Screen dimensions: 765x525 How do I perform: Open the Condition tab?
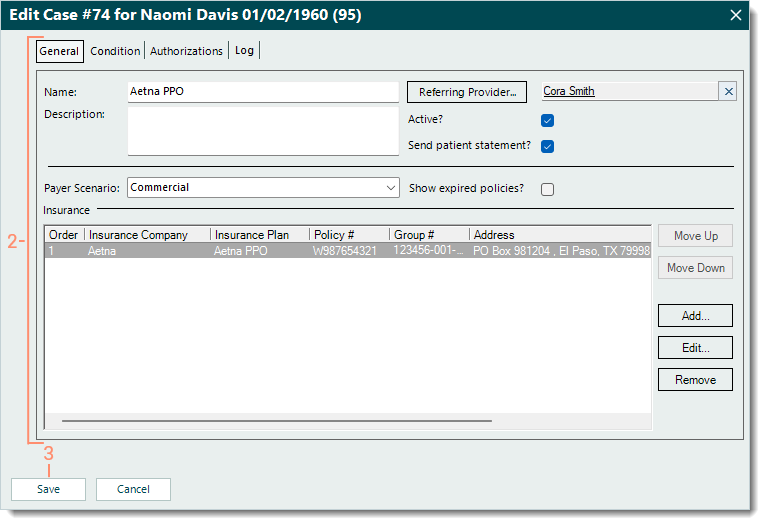pos(115,51)
